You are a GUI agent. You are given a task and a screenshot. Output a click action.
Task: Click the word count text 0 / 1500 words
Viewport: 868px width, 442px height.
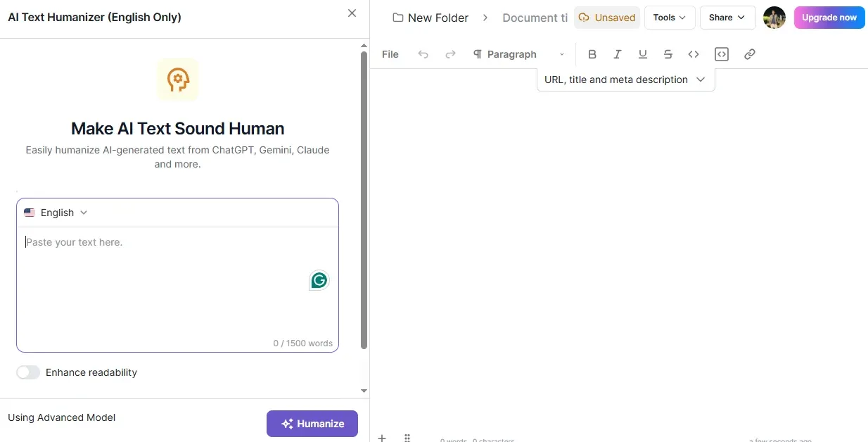[x=303, y=343]
